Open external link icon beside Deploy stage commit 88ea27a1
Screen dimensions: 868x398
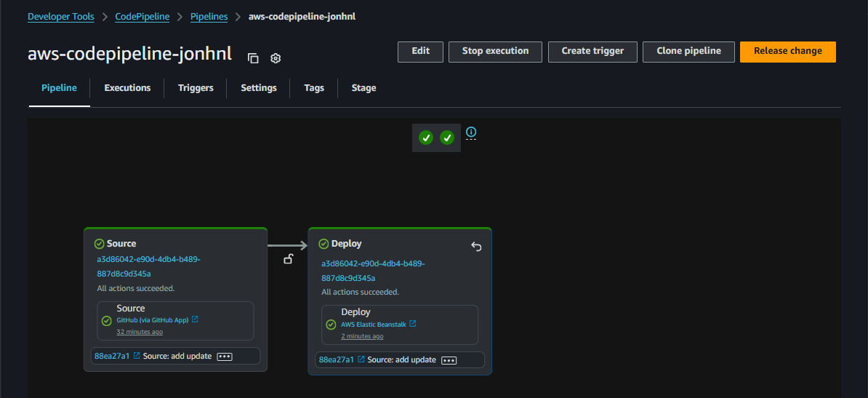pos(361,359)
